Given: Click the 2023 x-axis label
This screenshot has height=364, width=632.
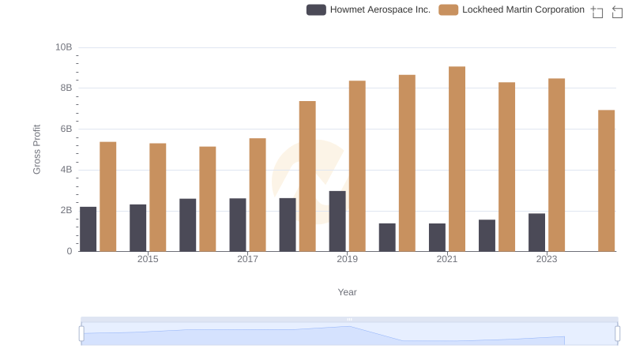Looking at the screenshot, I should [547, 259].
